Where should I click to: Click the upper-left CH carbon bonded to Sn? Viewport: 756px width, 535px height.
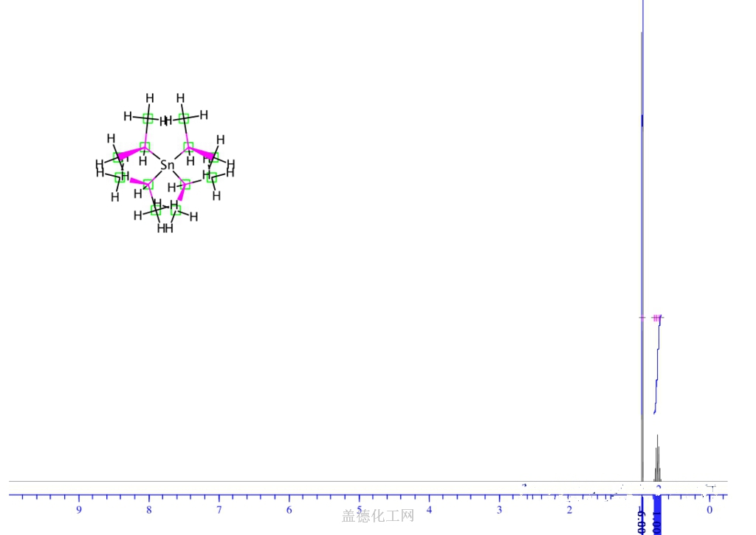point(145,147)
